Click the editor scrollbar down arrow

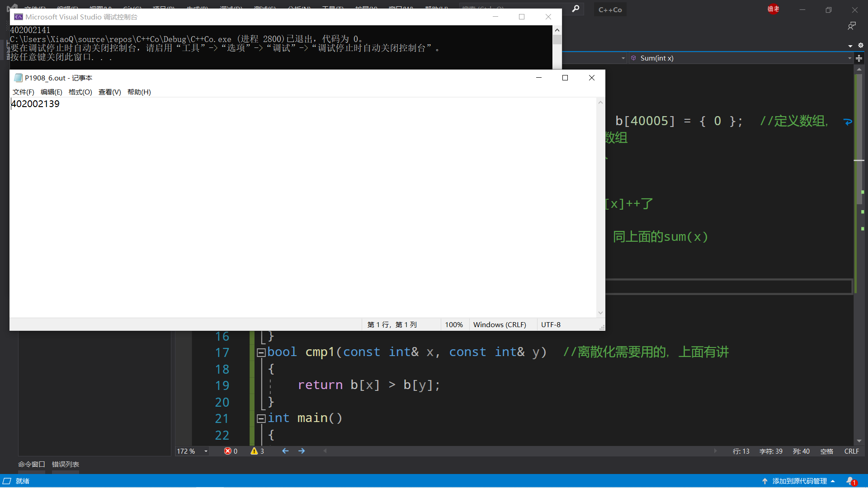[x=859, y=441]
